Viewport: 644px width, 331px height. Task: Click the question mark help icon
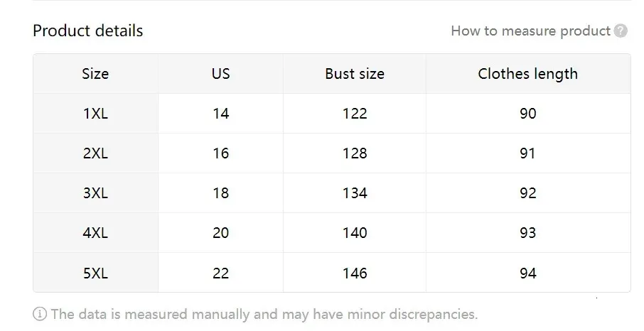(621, 31)
